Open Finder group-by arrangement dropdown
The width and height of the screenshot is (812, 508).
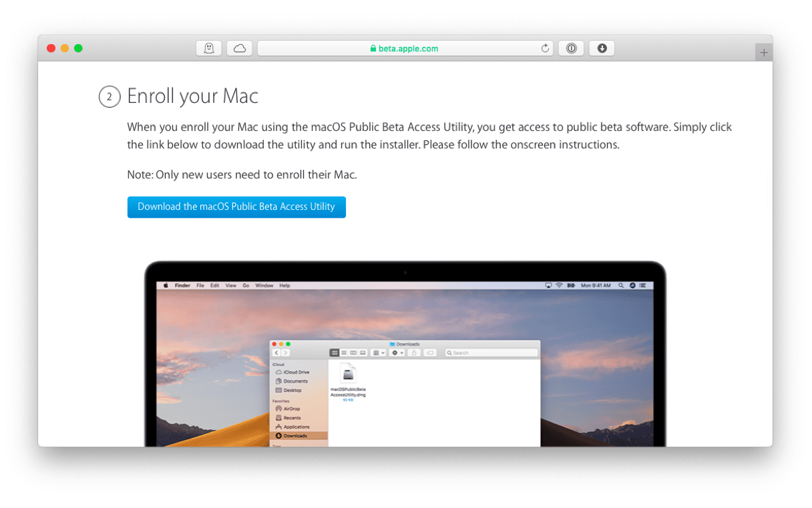coord(378,353)
